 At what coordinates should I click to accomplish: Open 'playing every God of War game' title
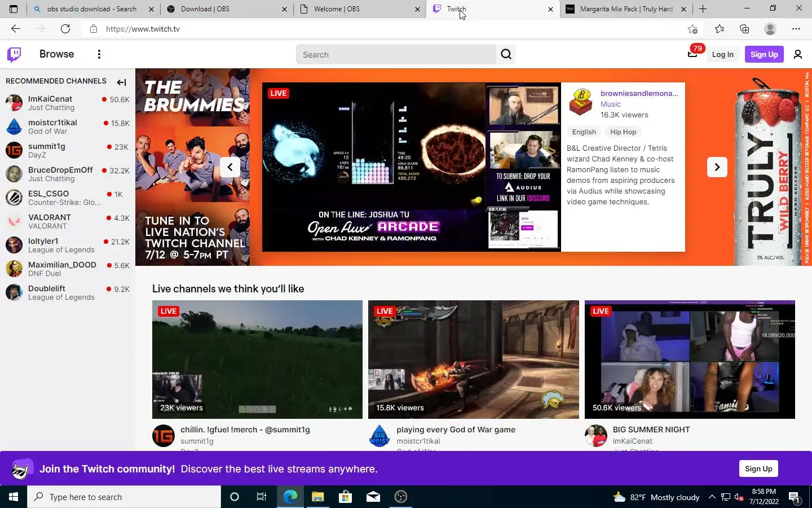point(456,430)
